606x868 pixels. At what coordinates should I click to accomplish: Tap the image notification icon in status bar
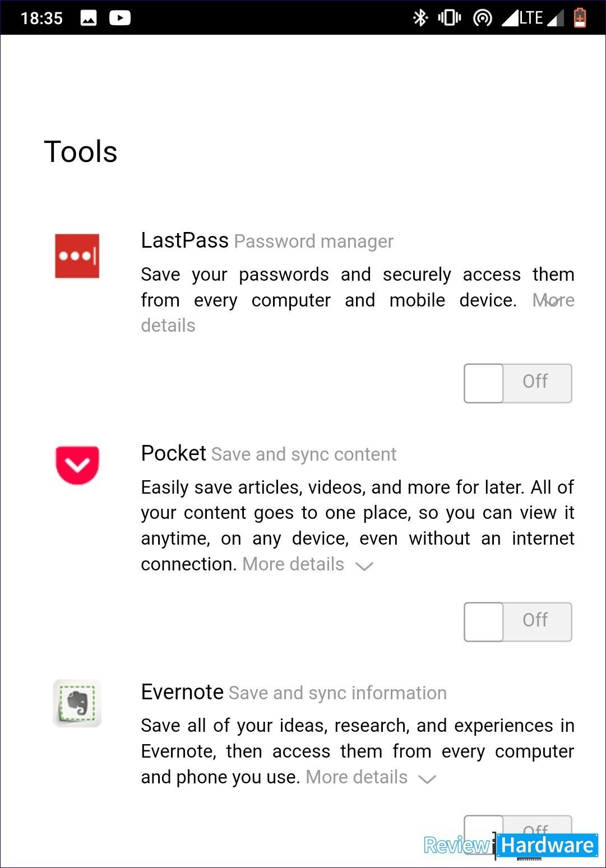pos(89,18)
